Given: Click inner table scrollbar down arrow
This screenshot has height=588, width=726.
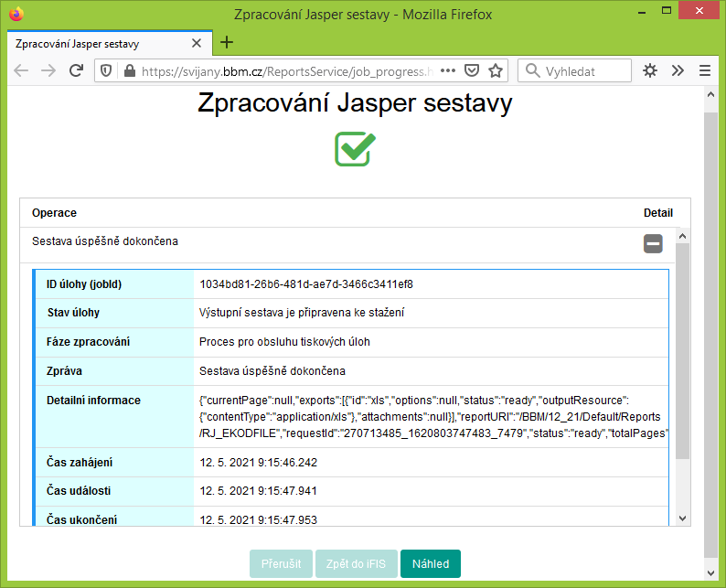Looking at the screenshot, I should pos(682,519).
